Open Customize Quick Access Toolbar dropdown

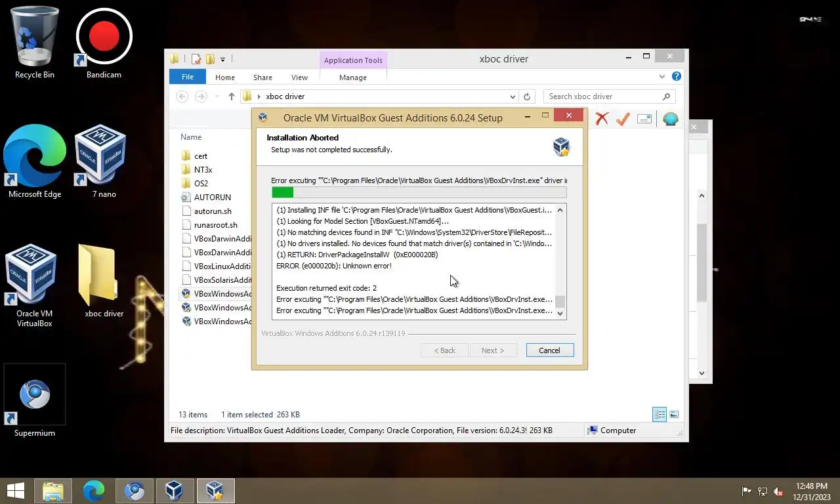(222, 60)
